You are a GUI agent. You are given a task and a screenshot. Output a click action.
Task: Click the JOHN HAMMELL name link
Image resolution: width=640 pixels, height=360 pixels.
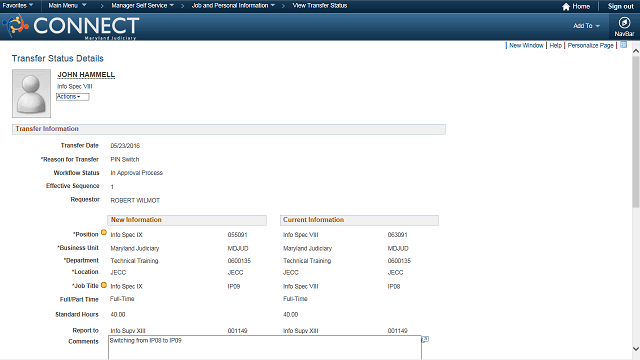[86, 75]
